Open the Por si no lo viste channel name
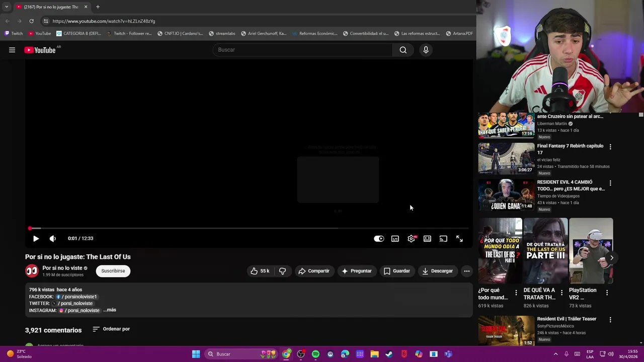The width and height of the screenshot is (644, 362). tap(62, 268)
